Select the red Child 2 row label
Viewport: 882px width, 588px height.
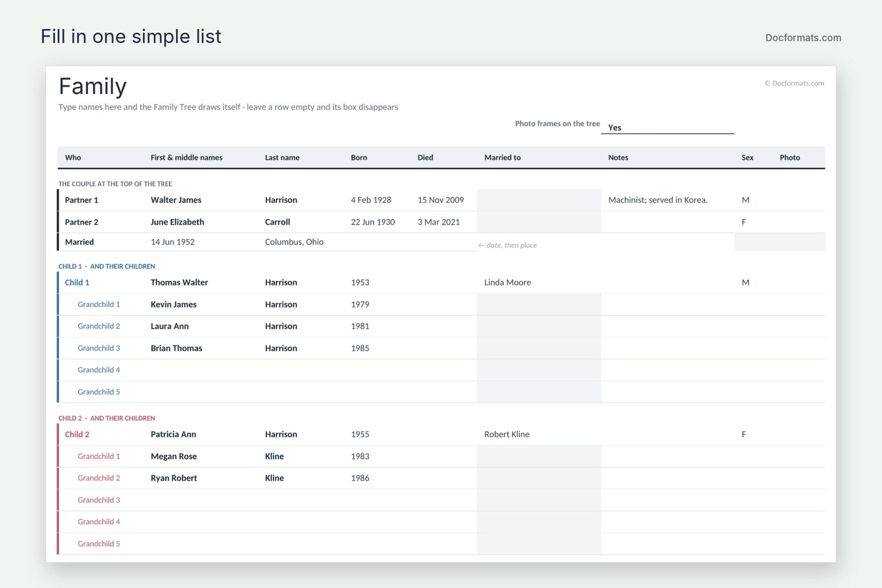(77, 434)
